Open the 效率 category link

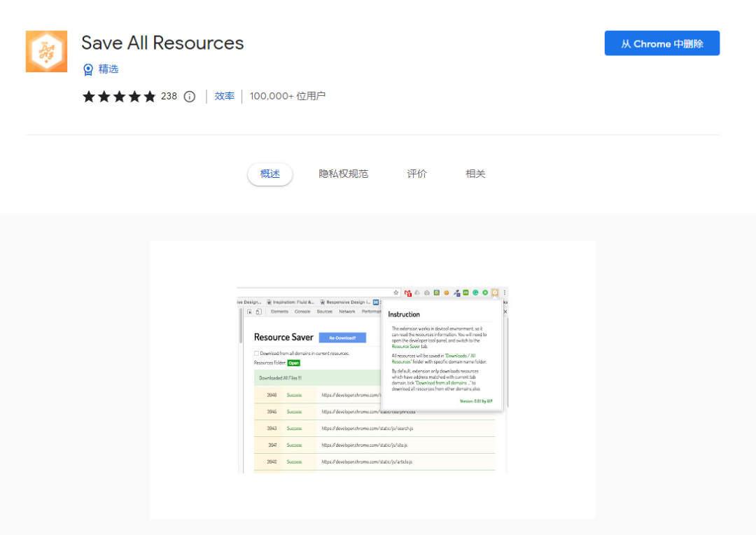(224, 96)
